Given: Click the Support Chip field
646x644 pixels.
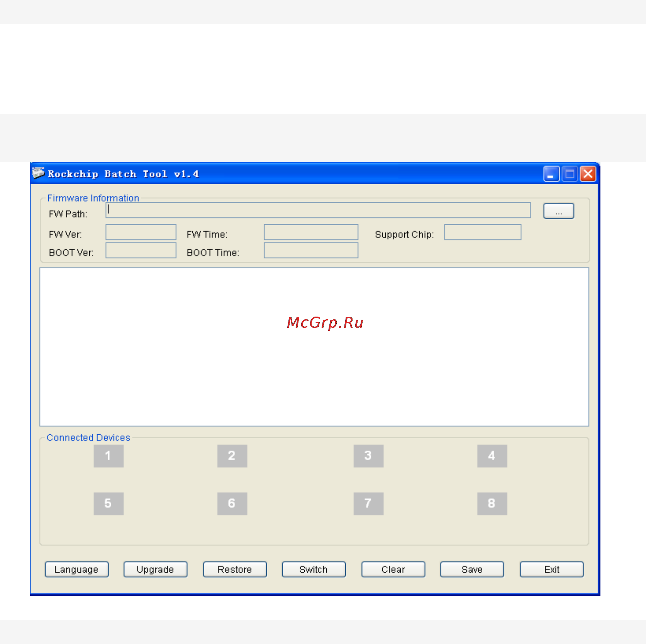Looking at the screenshot, I should (x=483, y=232).
